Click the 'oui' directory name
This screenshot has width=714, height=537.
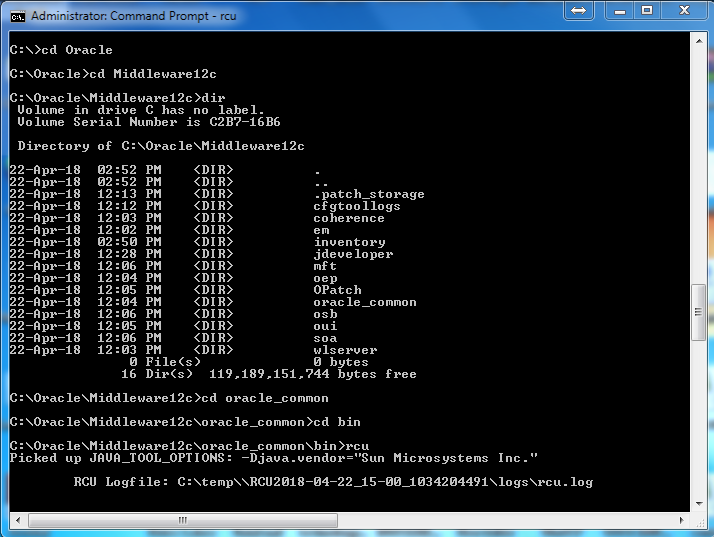[325, 326]
